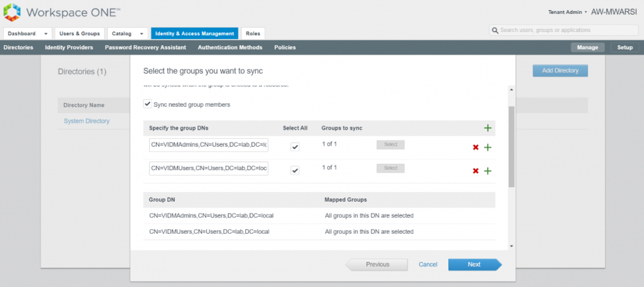Screen dimensions: 644x287
Task: Click the green plus icon in the header row
Action: (x=487, y=128)
